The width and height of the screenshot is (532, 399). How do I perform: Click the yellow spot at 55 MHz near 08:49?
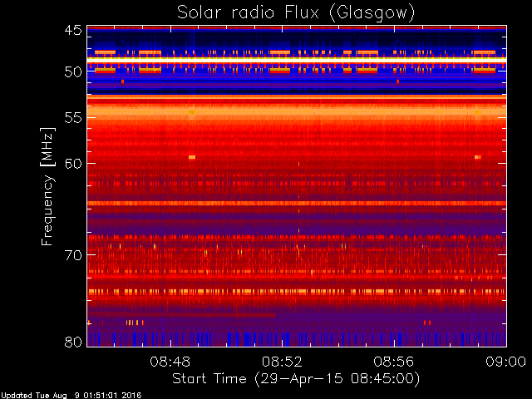pos(192,111)
